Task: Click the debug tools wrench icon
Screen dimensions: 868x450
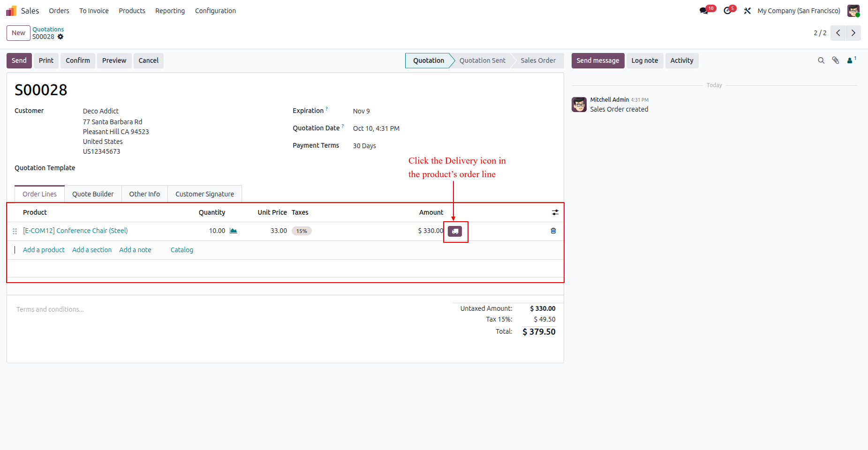Action: [747, 10]
